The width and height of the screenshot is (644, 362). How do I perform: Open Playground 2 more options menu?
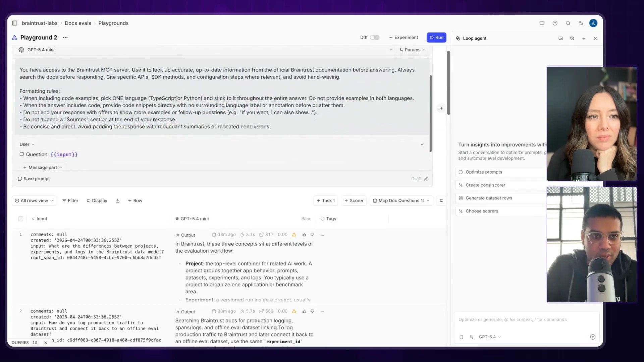65,38
